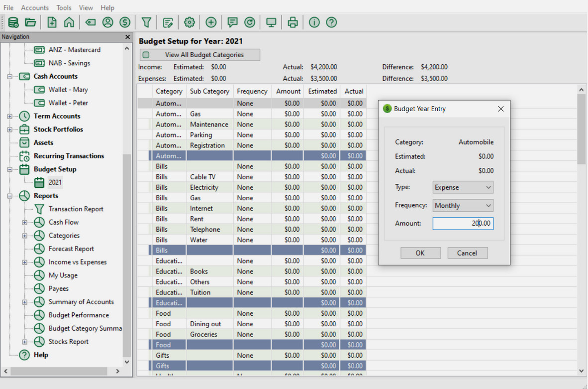This screenshot has width=588, height=389.
Task: Collapse the Reports tree node
Action: [x=10, y=196]
